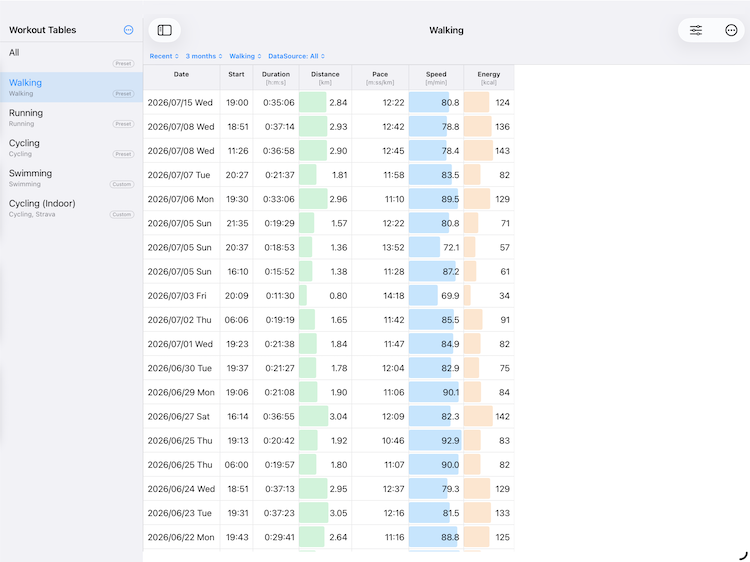Image resolution: width=750 pixels, height=562 pixels.
Task: Click the Workout Tables sidebar heading
Action: coord(43,30)
